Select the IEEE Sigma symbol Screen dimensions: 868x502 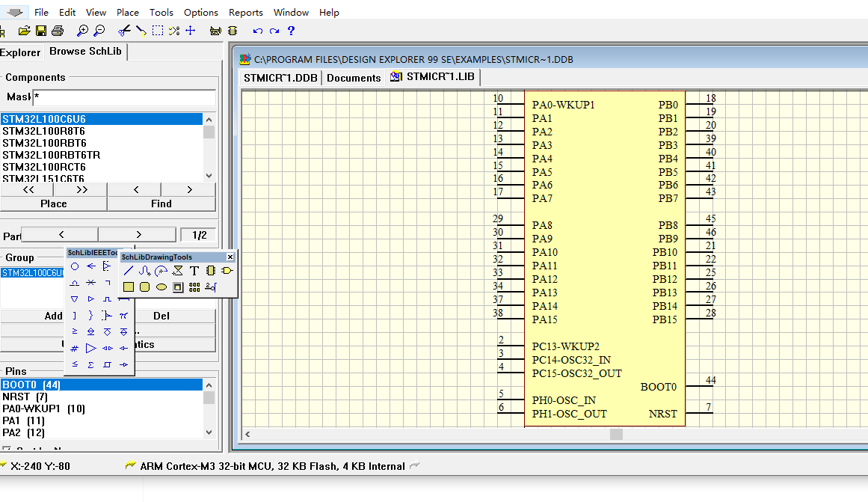pyautogui.click(x=90, y=364)
